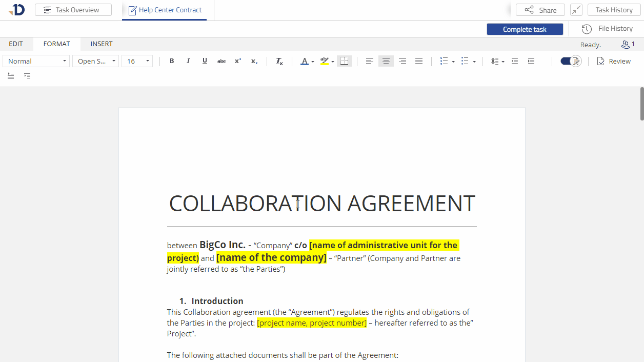Open the text highlight color picker

[333, 62]
